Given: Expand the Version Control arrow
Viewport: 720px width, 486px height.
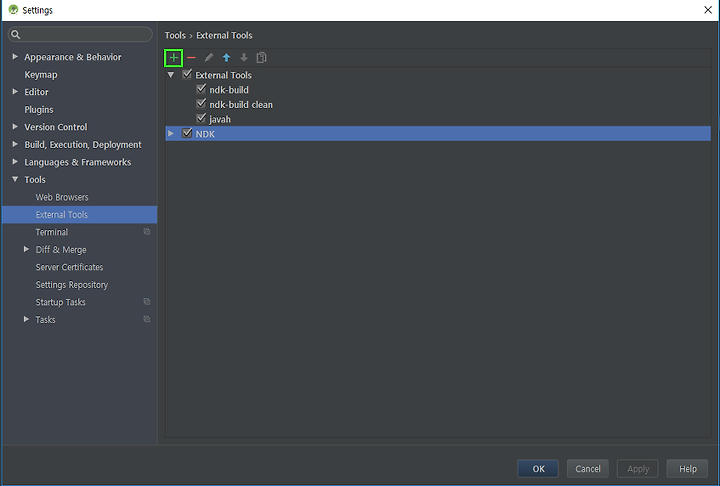Looking at the screenshot, I should [x=15, y=126].
